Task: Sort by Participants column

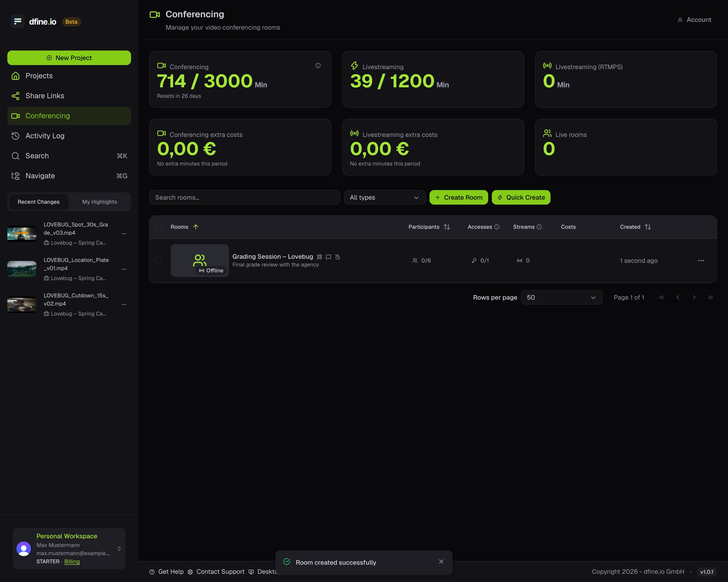Action: pyautogui.click(x=429, y=227)
